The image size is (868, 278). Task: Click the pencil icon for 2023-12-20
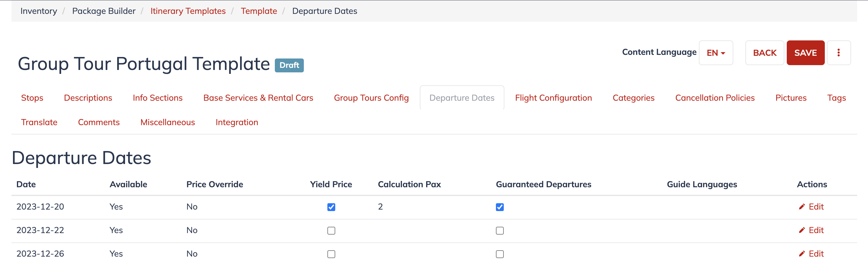click(802, 207)
